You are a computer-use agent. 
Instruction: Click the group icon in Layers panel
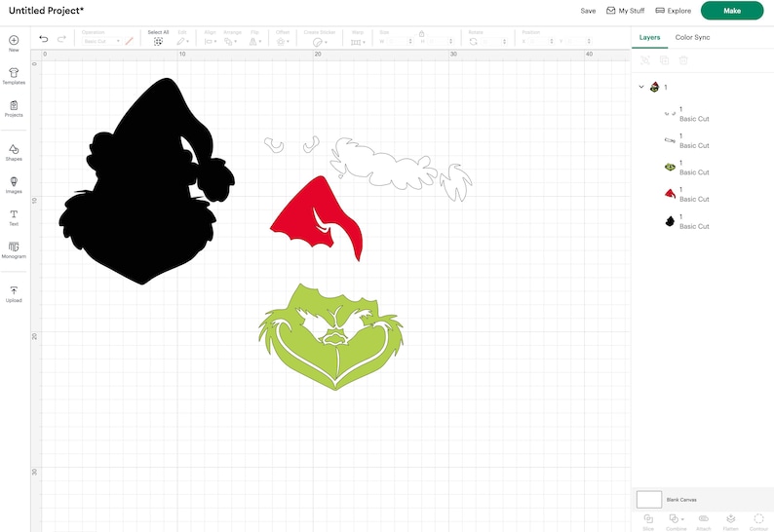click(x=645, y=60)
